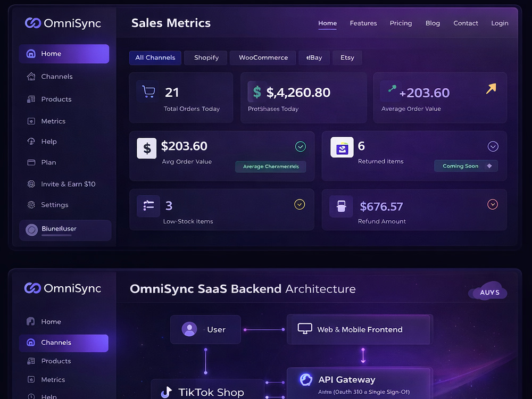532x399 pixels.
Task: Click the TikTok Shop node
Action: pos(207,390)
